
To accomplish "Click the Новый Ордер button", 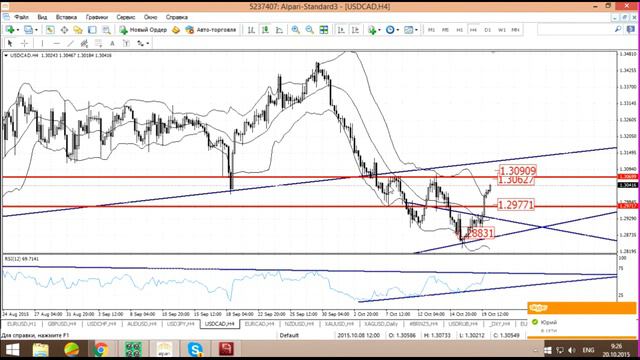I will click(143, 30).
